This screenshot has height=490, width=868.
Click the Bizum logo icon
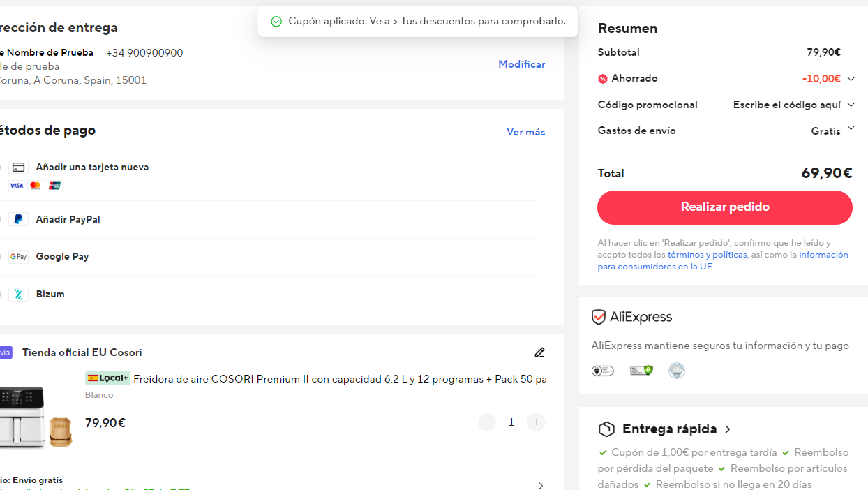[19, 295]
